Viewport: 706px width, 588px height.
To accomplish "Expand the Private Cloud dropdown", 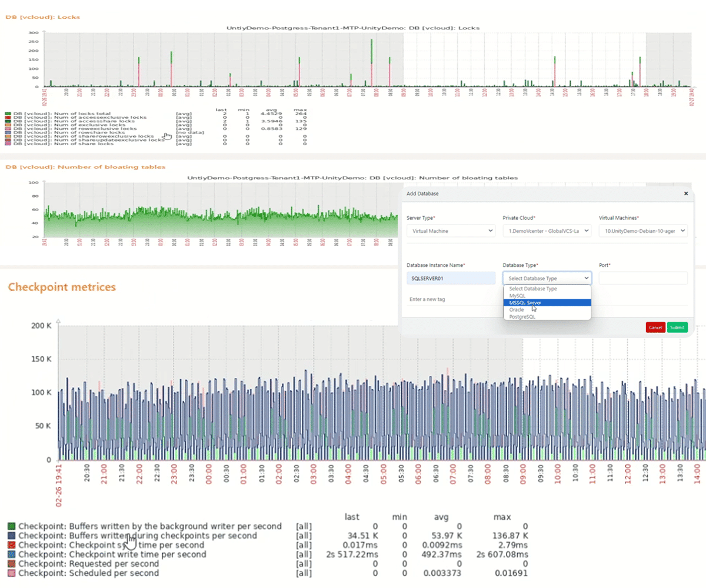I will [547, 230].
